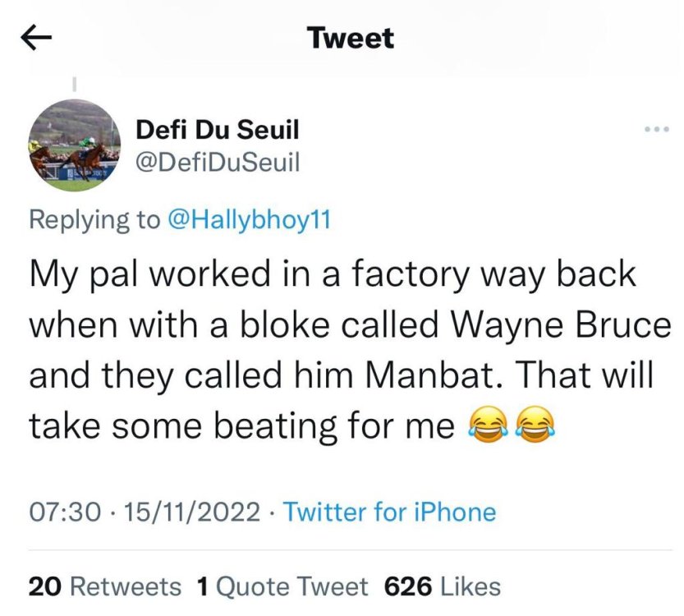Open the three-dot more options menu
The width and height of the screenshot is (684, 616).
[657, 129]
